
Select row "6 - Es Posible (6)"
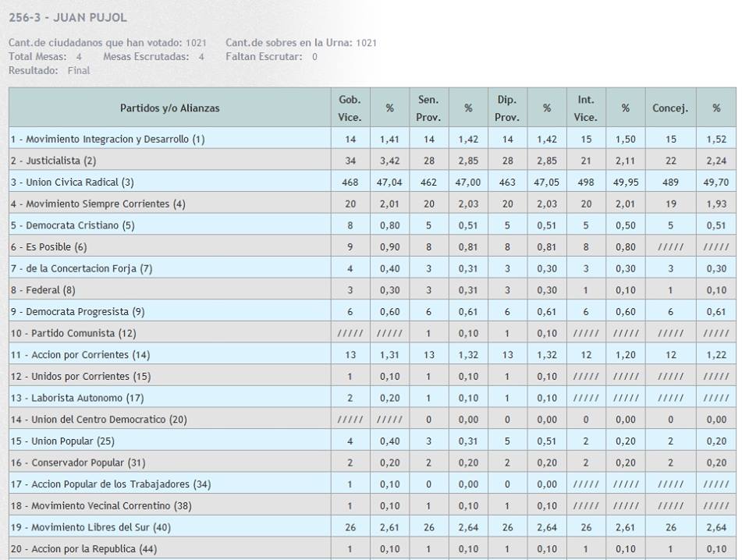pyautogui.click(x=373, y=246)
